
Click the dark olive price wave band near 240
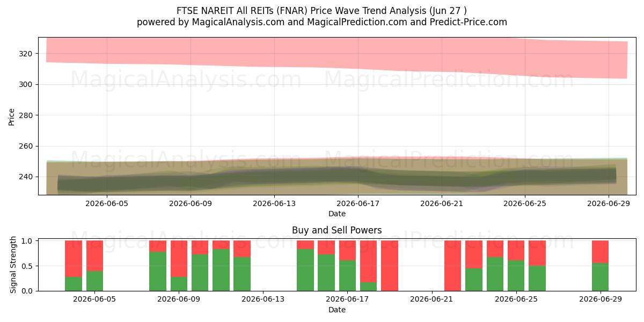pos(337,177)
